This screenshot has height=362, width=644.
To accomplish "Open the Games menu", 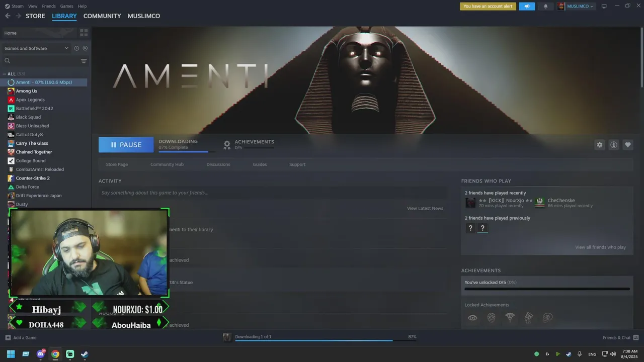I will pyautogui.click(x=66, y=6).
